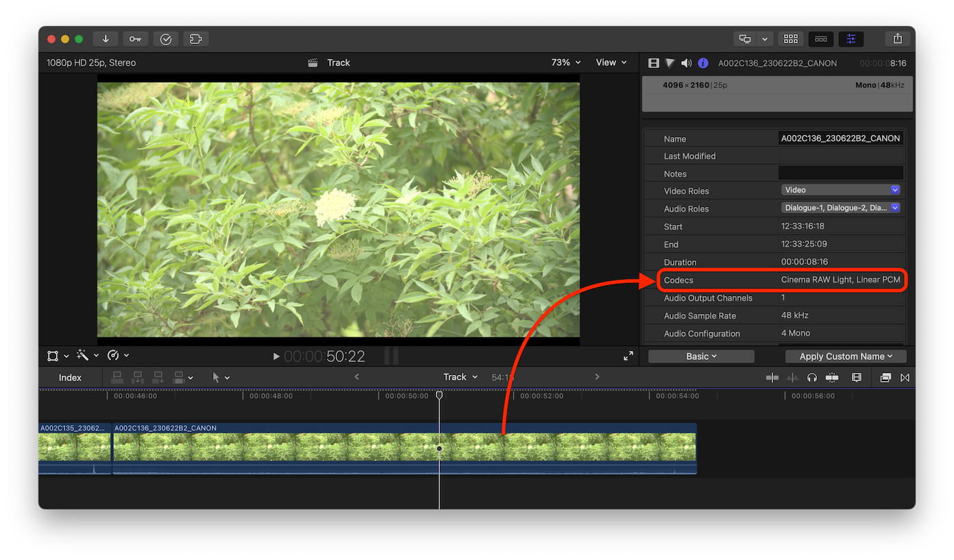Toggle solo headphones button

[812, 378]
